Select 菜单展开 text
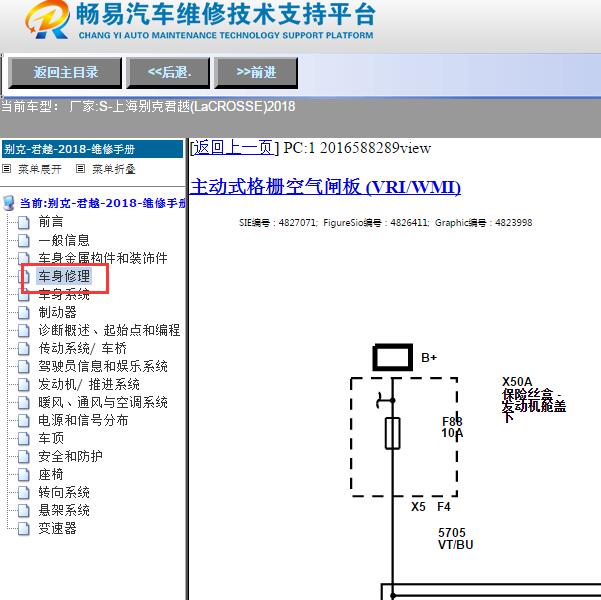This screenshot has height=600, width=601. pyautogui.click(x=40, y=169)
